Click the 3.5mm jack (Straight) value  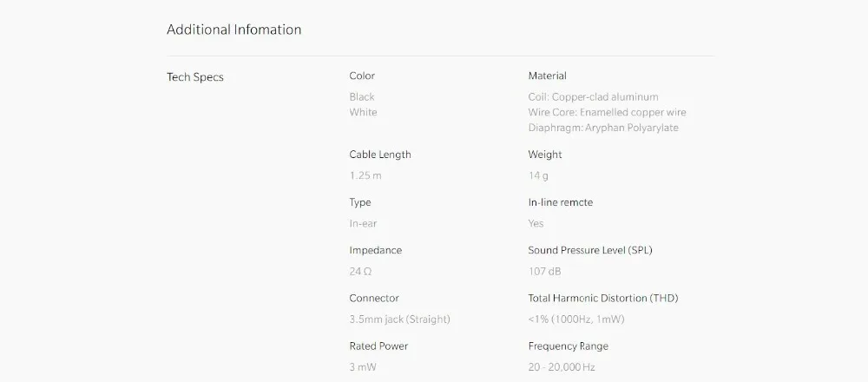point(399,319)
